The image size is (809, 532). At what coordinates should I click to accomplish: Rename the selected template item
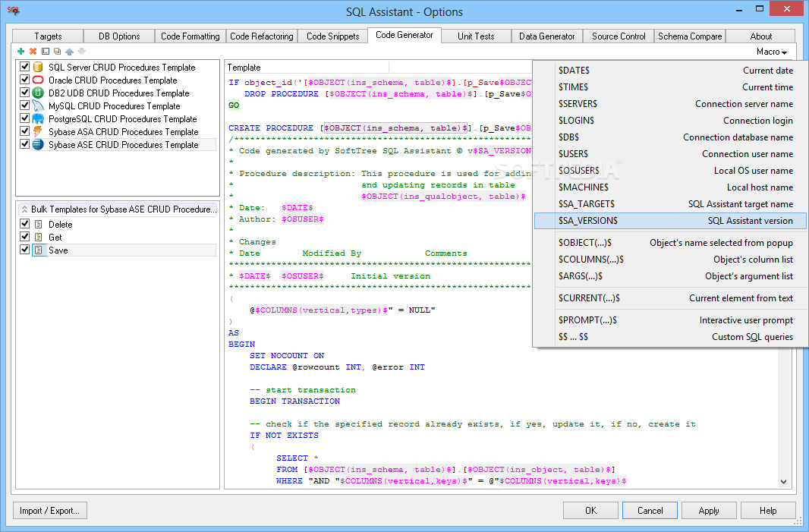pyautogui.click(x=46, y=51)
